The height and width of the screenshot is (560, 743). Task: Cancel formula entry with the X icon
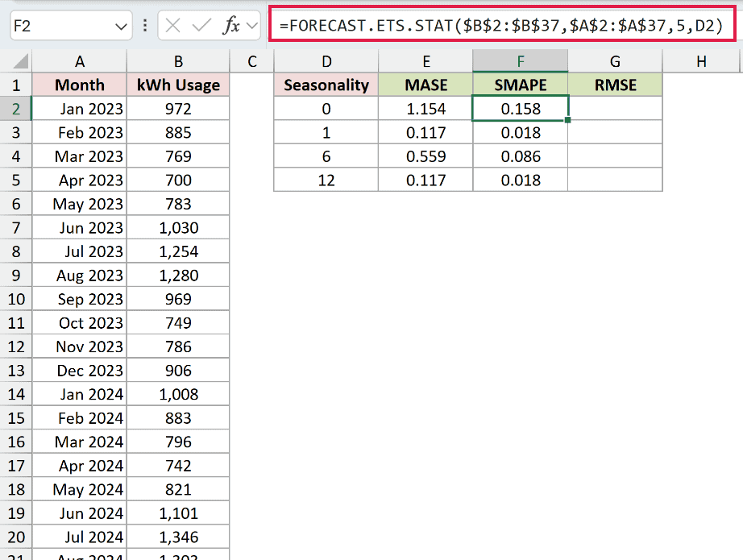(x=173, y=26)
